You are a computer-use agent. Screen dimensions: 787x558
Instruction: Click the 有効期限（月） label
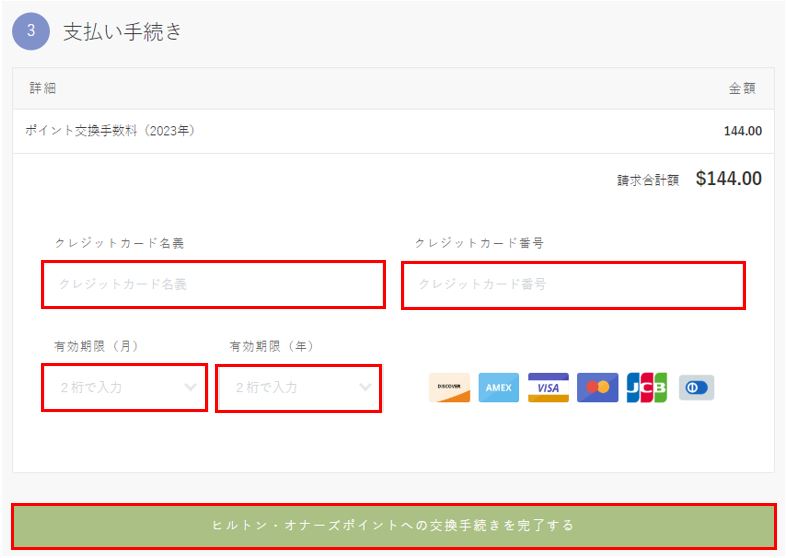[96, 346]
